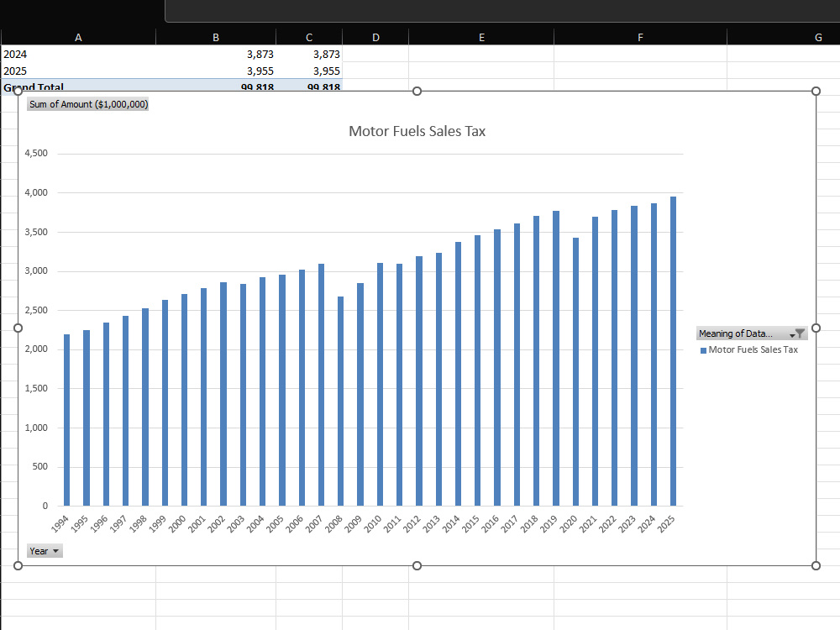Click the cell containing year 2025
Screen dimensions: 840x630
[x=78, y=71]
